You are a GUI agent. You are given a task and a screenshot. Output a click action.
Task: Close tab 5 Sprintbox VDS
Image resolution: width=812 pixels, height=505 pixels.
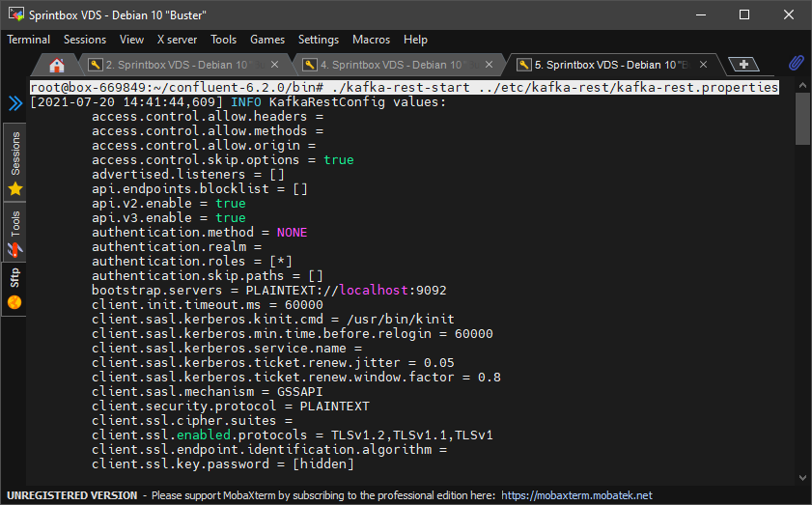pyautogui.click(x=705, y=66)
